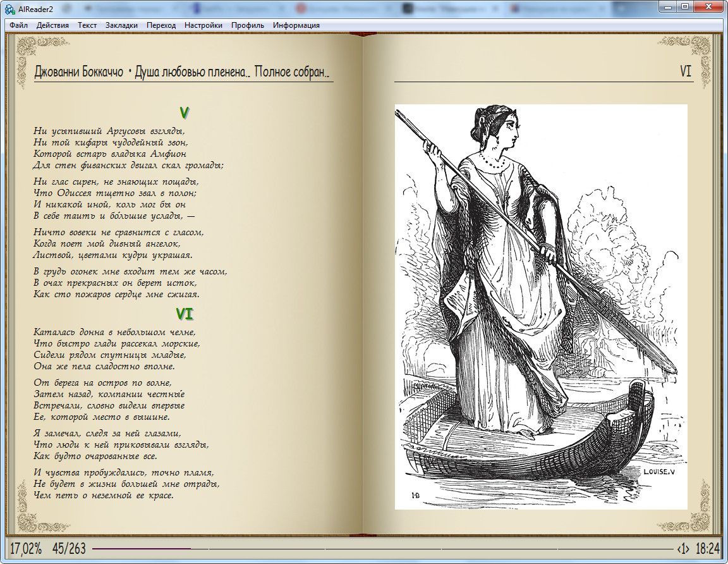728x564 pixels.
Task: Click the 45/263 page counter
Action: [x=69, y=548]
